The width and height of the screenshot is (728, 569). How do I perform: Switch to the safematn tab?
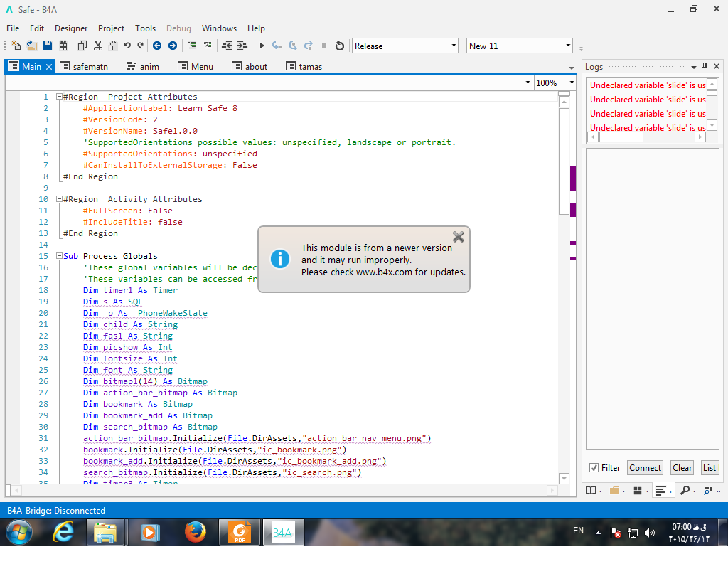tap(90, 66)
